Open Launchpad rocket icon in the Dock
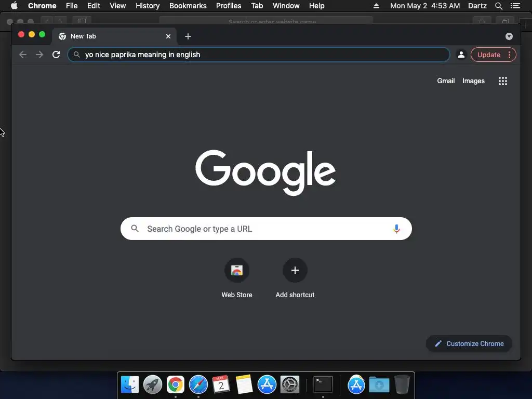Image resolution: width=532 pixels, height=399 pixels. click(153, 384)
